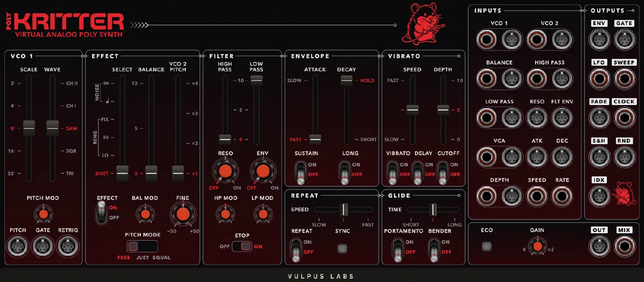Toggle the LONG switch in Envelope
The image size is (644, 282).
pos(344,173)
